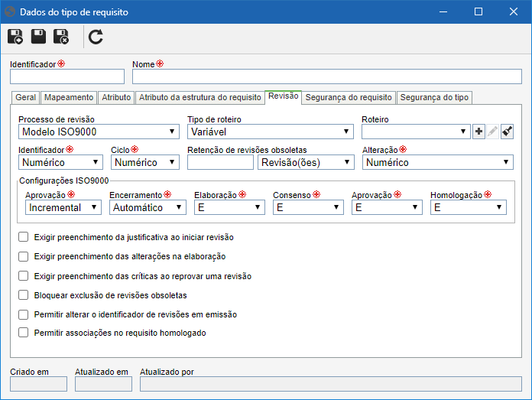Expand the Aprovação E value dropdown

tap(387, 207)
